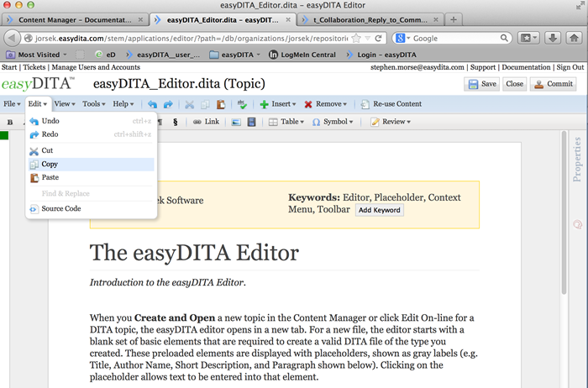
Task: Click the clipboard paste icon in toolbar
Action: point(221,104)
